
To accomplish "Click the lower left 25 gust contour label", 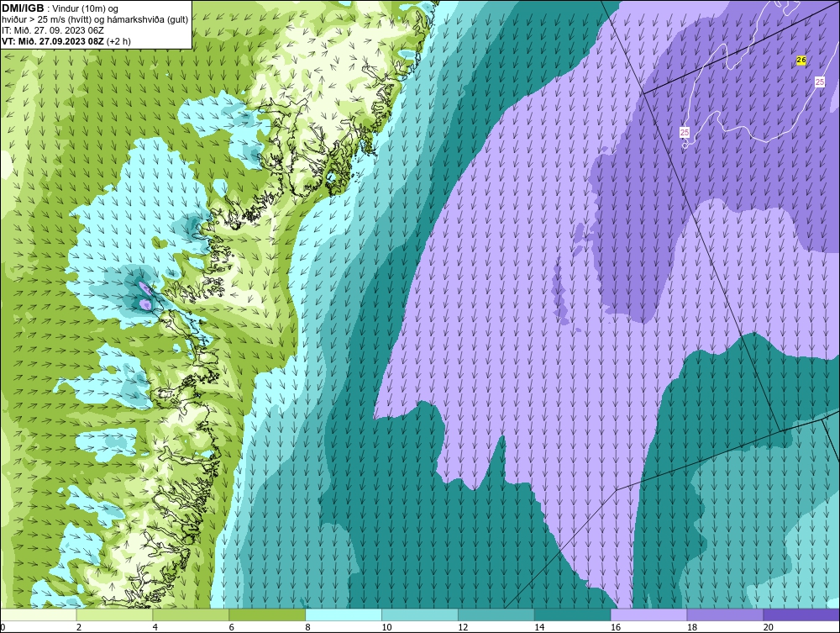I will tap(684, 132).
